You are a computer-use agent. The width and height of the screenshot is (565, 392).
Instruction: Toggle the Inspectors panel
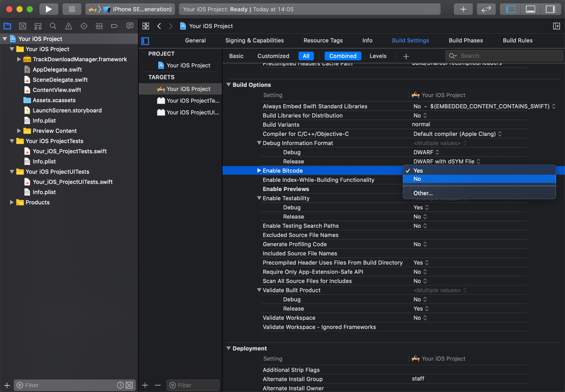tap(550, 9)
